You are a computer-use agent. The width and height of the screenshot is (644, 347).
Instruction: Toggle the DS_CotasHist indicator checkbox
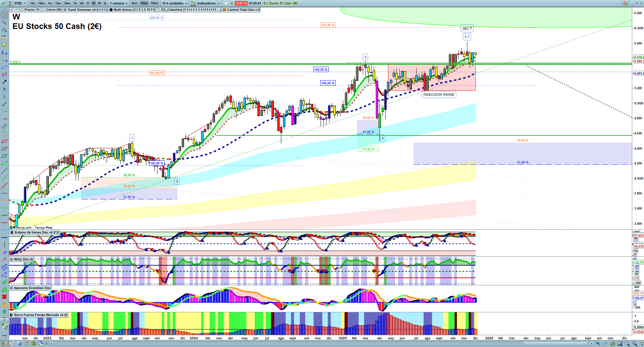159,10
